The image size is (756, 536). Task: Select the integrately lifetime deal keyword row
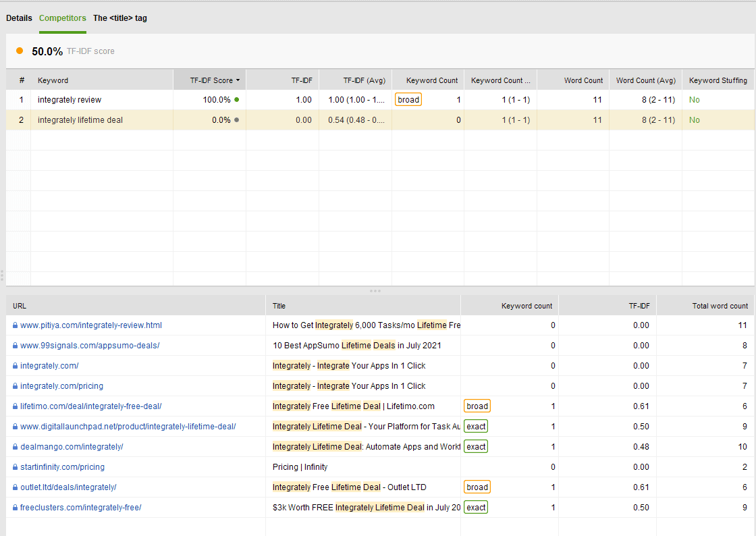coord(380,120)
